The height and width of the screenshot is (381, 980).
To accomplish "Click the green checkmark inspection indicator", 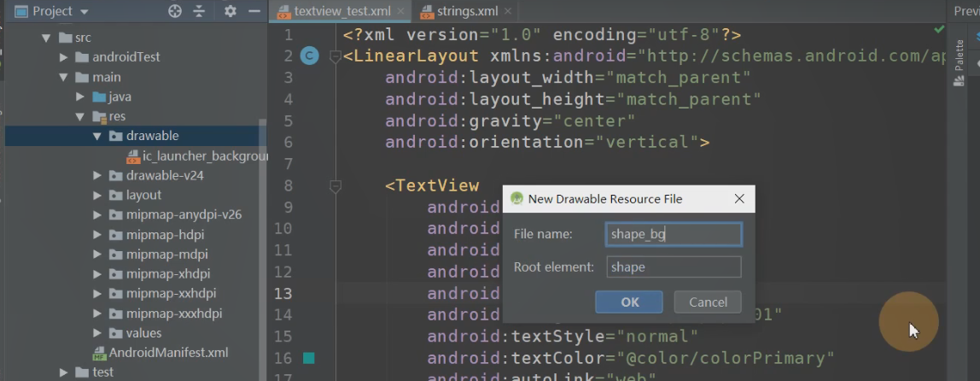I will click(x=939, y=30).
